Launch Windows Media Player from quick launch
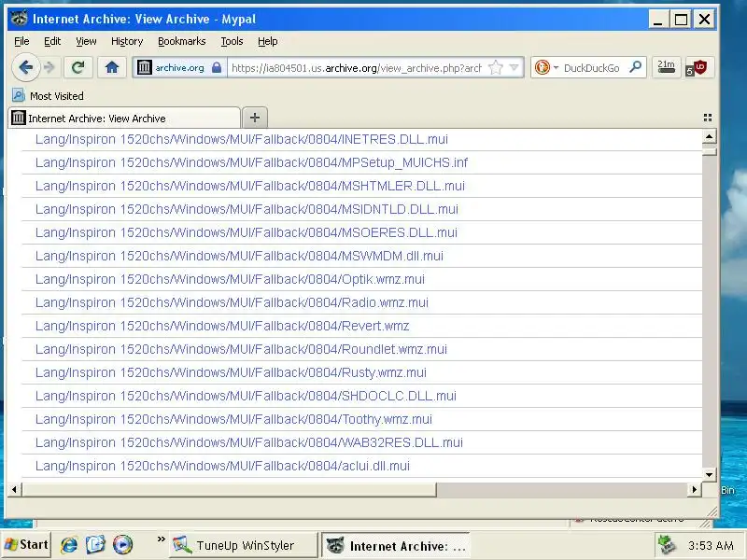 pos(122,544)
